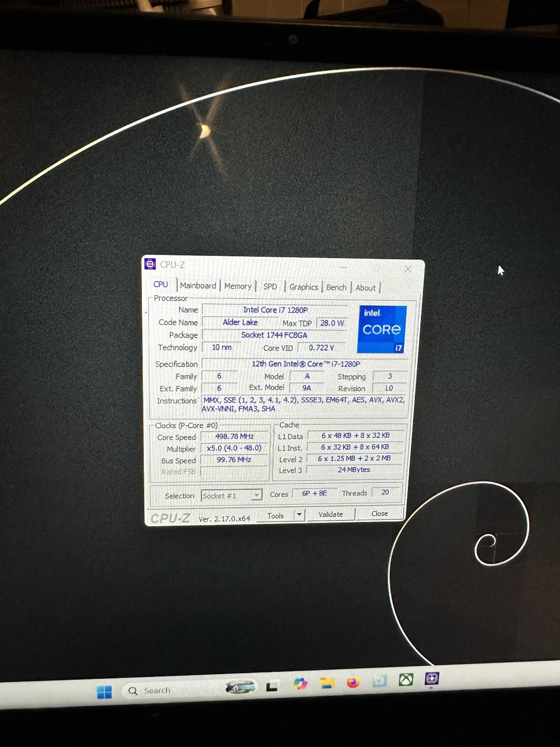This screenshot has height=747, width=560.
Task: Click the Cores value '6P + 8E'
Action: [x=314, y=493]
